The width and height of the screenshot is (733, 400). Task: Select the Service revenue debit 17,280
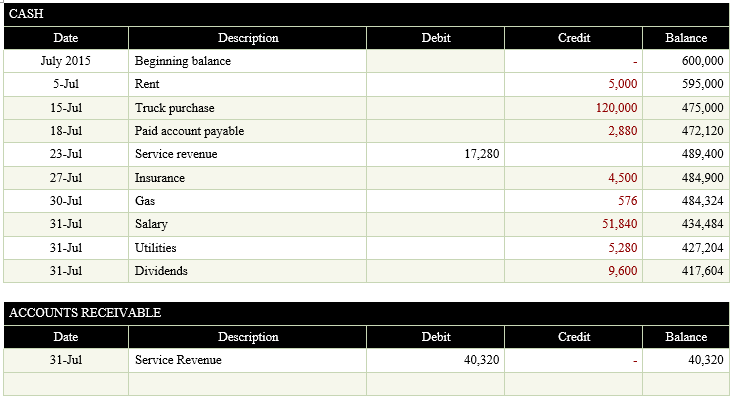coord(435,154)
